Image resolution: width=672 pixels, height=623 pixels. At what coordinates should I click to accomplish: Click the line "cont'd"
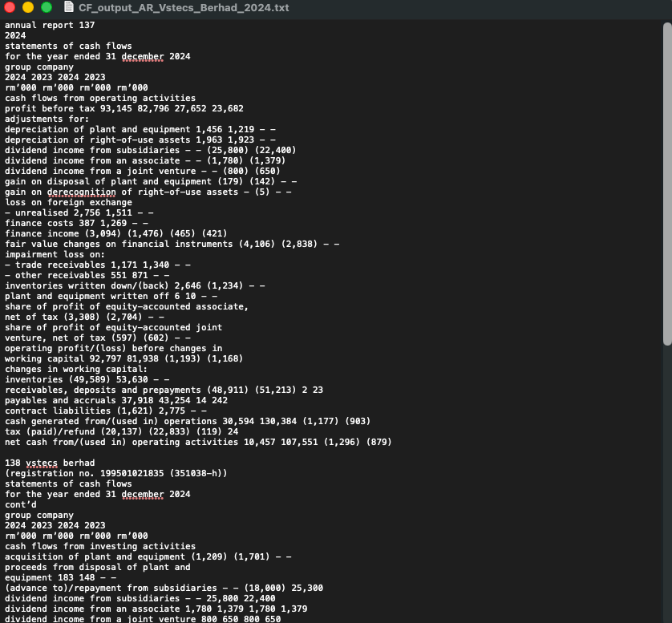point(21,504)
